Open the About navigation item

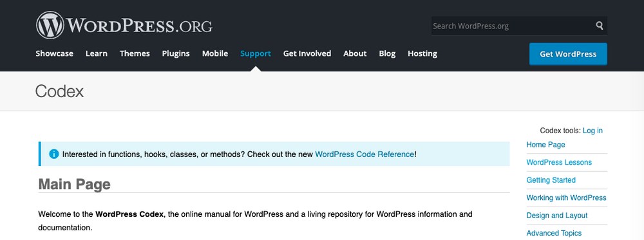click(355, 53)
